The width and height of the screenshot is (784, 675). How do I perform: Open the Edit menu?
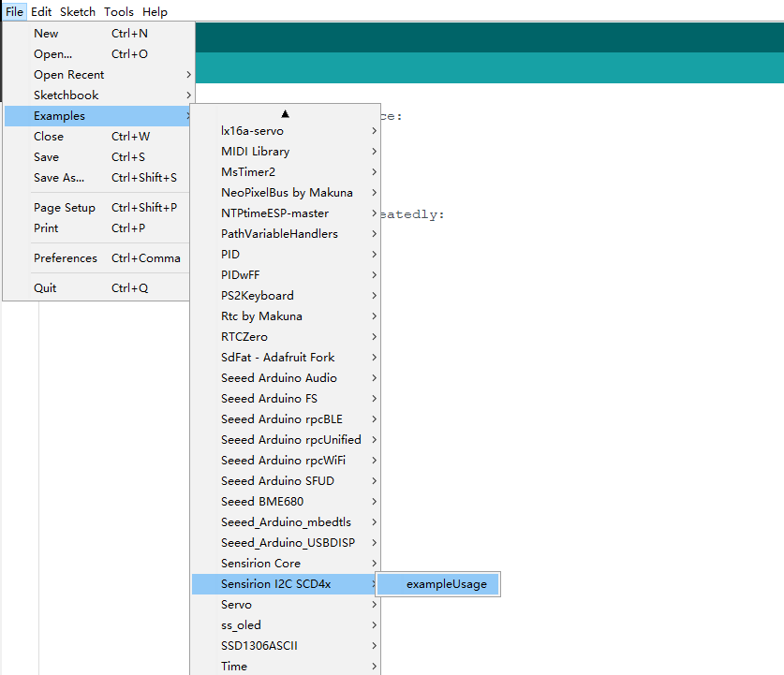tap(41, 11)
